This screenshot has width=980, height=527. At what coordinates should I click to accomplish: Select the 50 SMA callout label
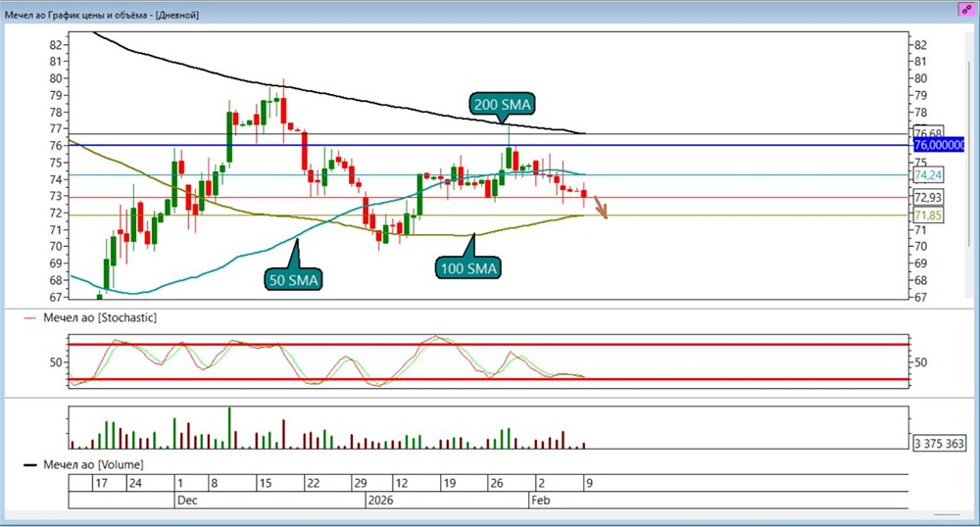pyautogui.click(x=294, y=280)
